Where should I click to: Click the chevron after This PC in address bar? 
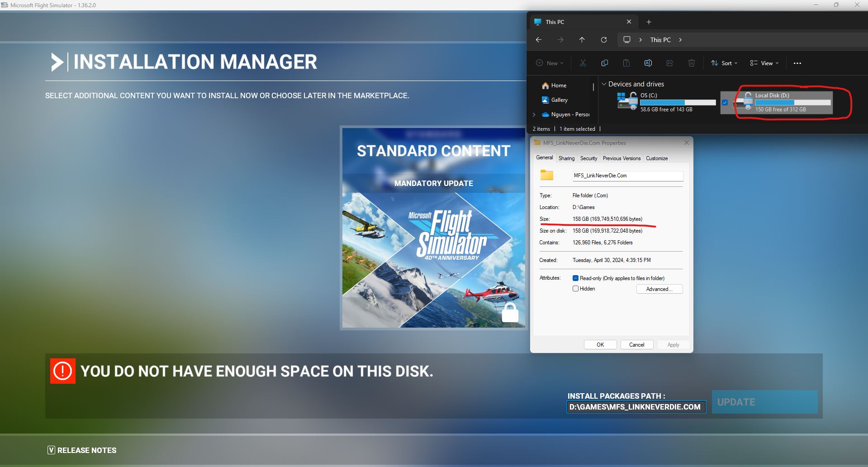[680, 40]
